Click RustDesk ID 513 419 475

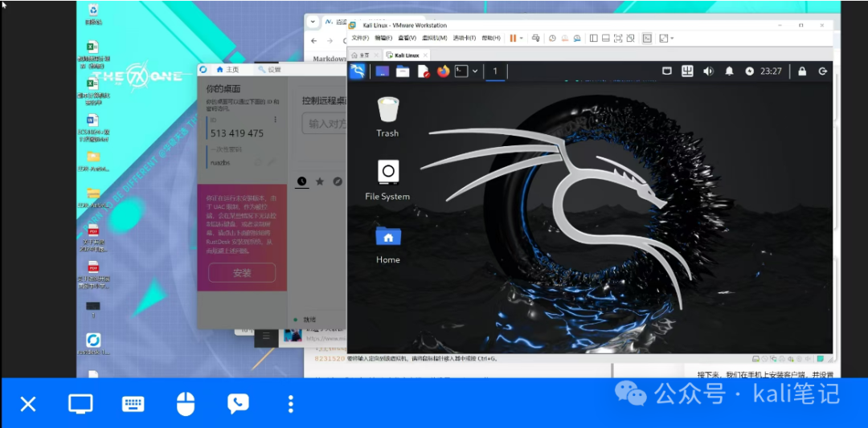237,133
